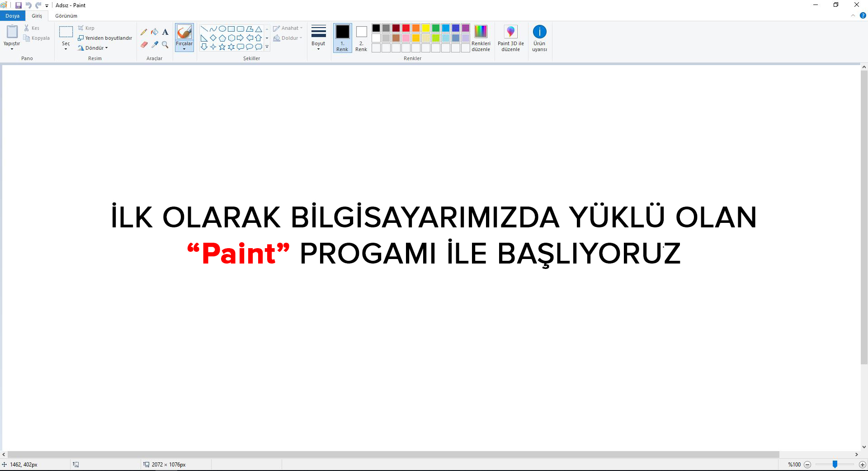Activate the 2. Renk color selector
Image resolution: width=868 pixels, height=471 pixels.
pyautogui.click(x=361, y=38)
